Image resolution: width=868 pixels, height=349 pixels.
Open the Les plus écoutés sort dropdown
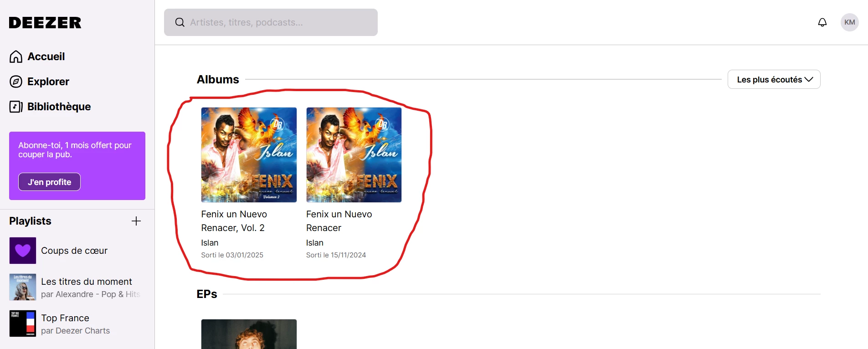pos(774,79)
